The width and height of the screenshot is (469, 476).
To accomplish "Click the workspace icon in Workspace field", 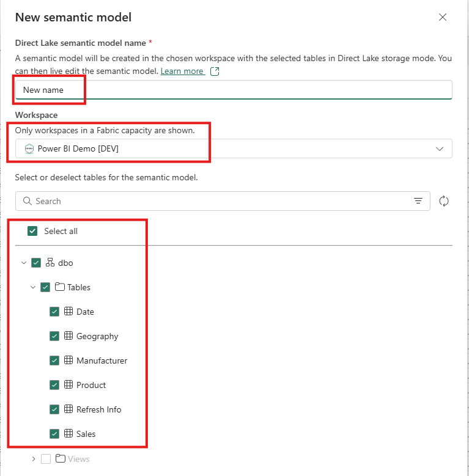I will [29, 148].
